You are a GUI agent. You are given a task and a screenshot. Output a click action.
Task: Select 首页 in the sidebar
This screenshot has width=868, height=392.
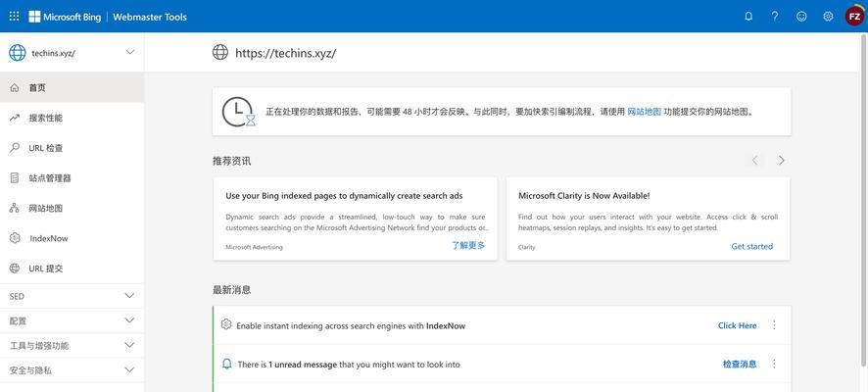(x=72, y=87)
